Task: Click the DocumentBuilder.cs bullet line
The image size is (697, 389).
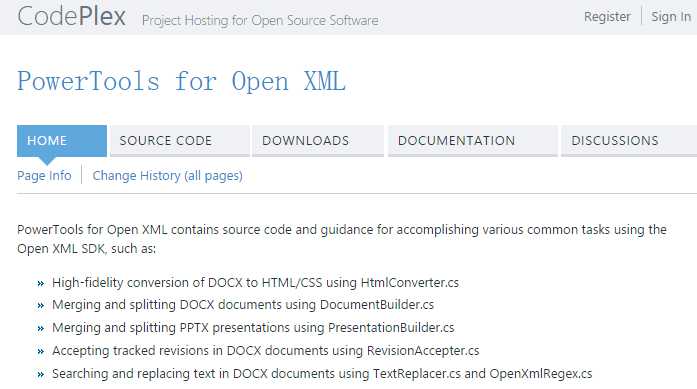Action: [243, 305]
